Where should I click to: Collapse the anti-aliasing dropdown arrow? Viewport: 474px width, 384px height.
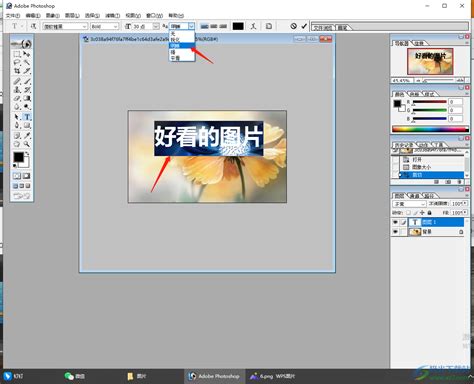point(191,26)
